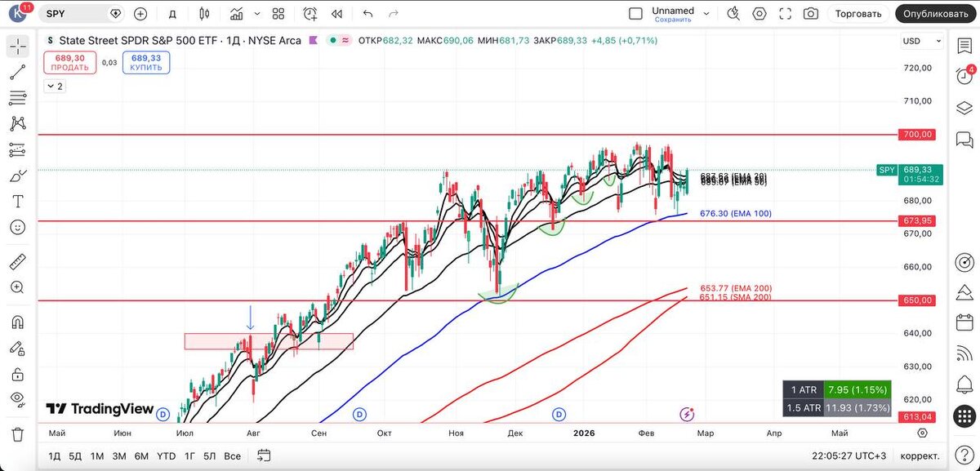Open chart type candles selector
This screenshot has width=980, height=471.
coord(204,14)
